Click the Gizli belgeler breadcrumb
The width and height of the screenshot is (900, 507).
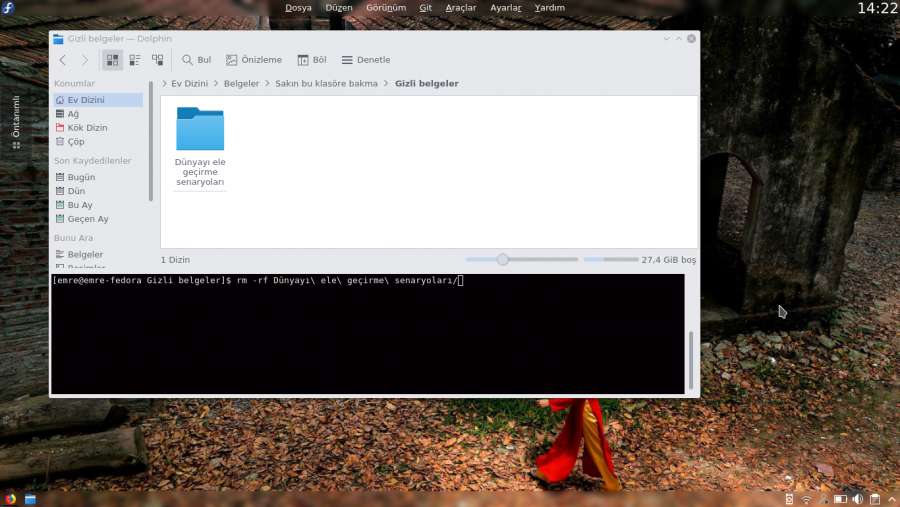click(426, 83)
